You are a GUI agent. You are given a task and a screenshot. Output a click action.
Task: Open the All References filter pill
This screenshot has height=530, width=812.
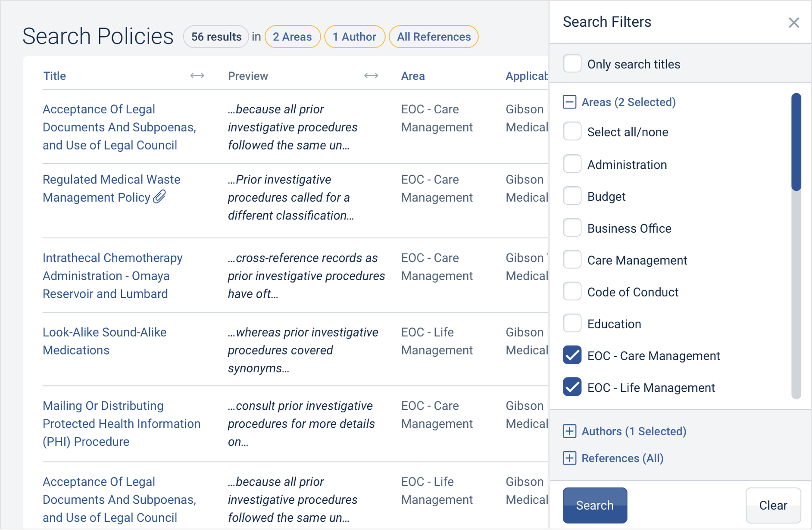click(434, 37)
